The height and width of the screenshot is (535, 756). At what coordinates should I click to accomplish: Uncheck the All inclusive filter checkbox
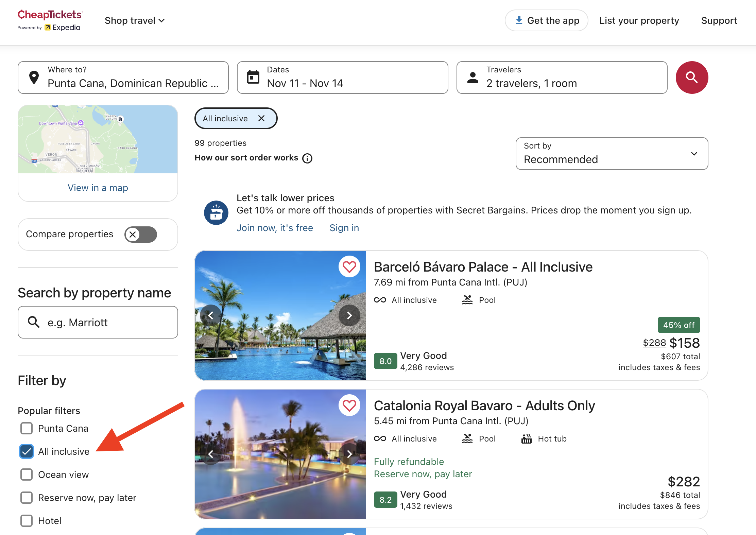(27, 451)
